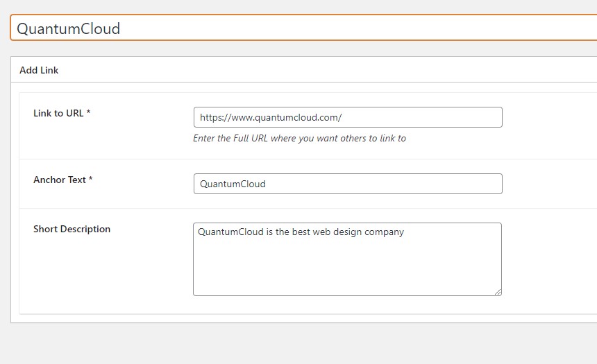Click the asterisk beside Anchor Text
597x364 pixels.
[x=91, y=178]
